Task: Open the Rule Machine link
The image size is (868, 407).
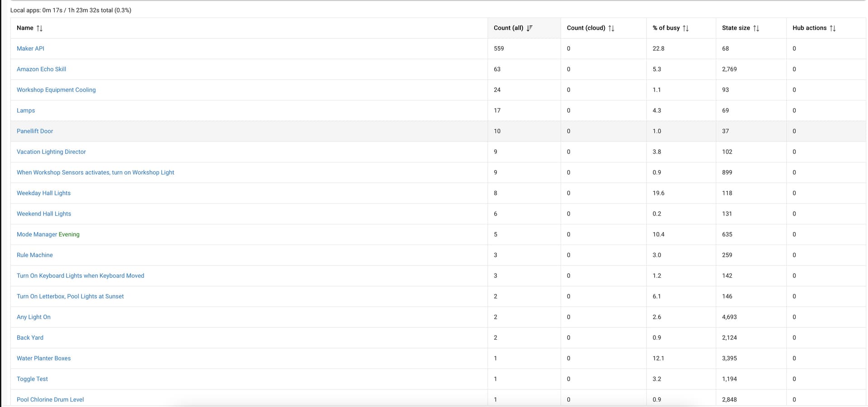Action: click(35, 255)
